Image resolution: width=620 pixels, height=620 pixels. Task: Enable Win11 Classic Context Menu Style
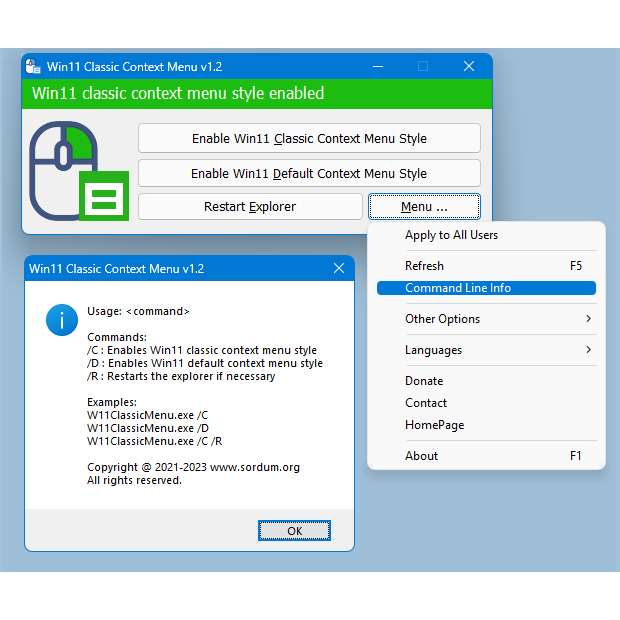point(309,138)
